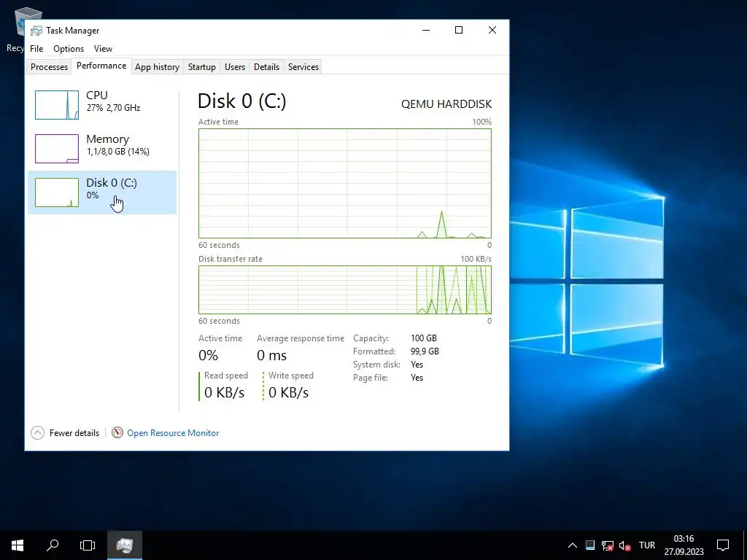Image resolution: width=747 pixels, height=560 pixels.
Task: Switch to the Processes tab
Action: click(49, 66)
